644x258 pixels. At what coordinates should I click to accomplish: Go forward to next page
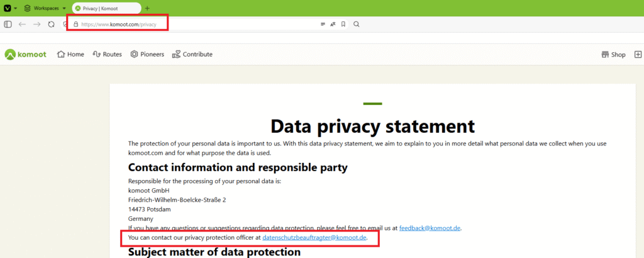point(37,25)
